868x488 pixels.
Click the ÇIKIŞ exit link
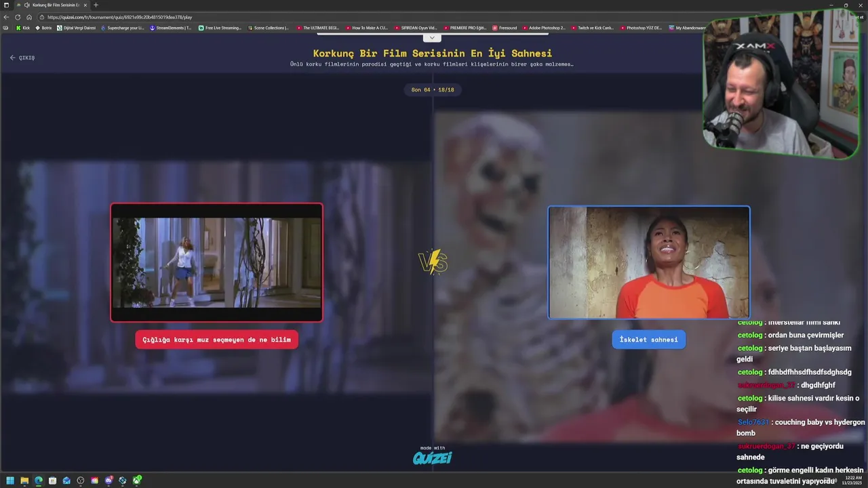(x=22, y=58)
